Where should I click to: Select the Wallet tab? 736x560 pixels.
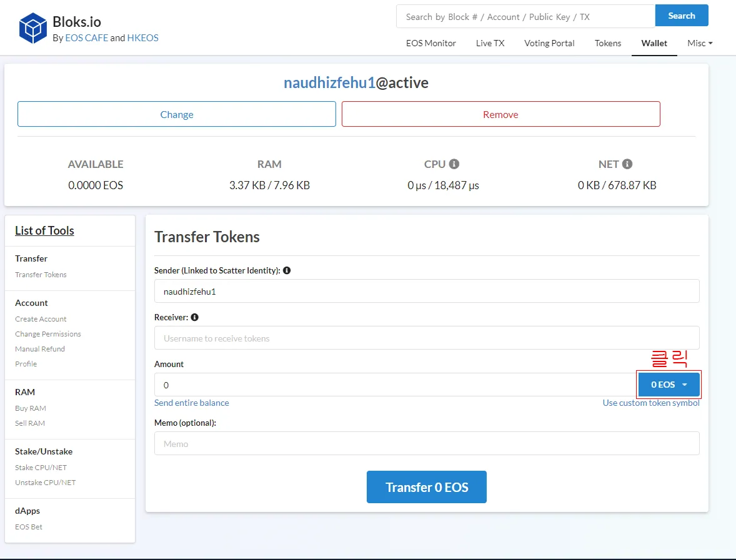click(x=654, y=43)
